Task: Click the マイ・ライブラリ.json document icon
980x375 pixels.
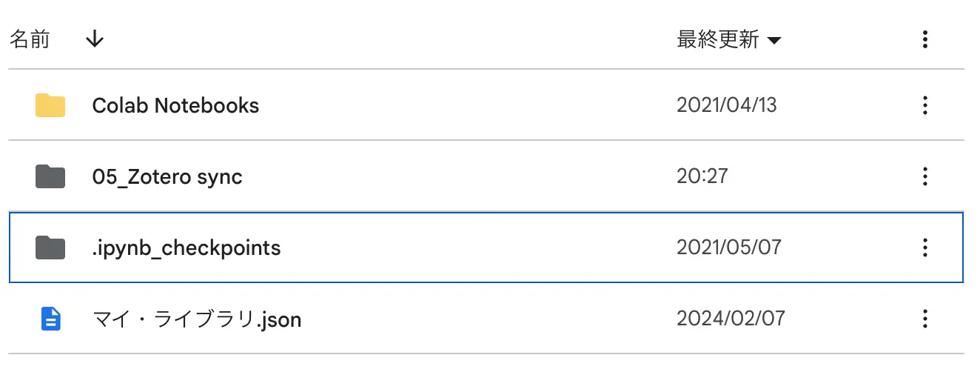Action: click(50, 319)
